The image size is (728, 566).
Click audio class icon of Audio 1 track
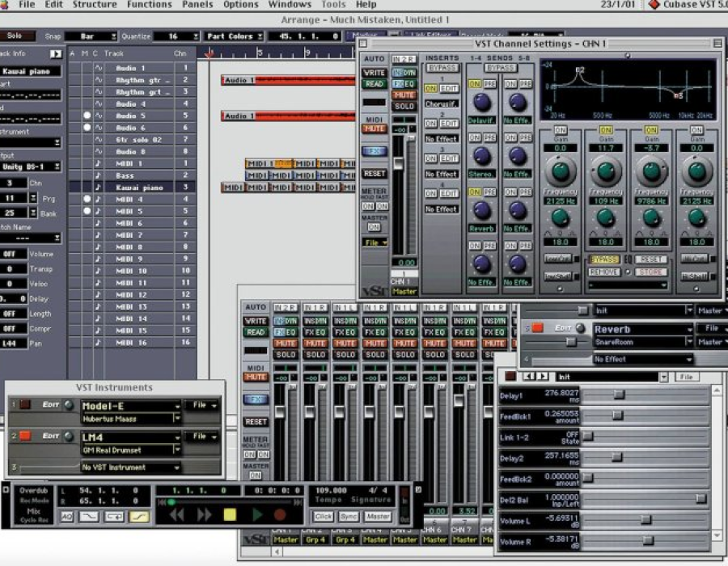[x=98, y=68]
